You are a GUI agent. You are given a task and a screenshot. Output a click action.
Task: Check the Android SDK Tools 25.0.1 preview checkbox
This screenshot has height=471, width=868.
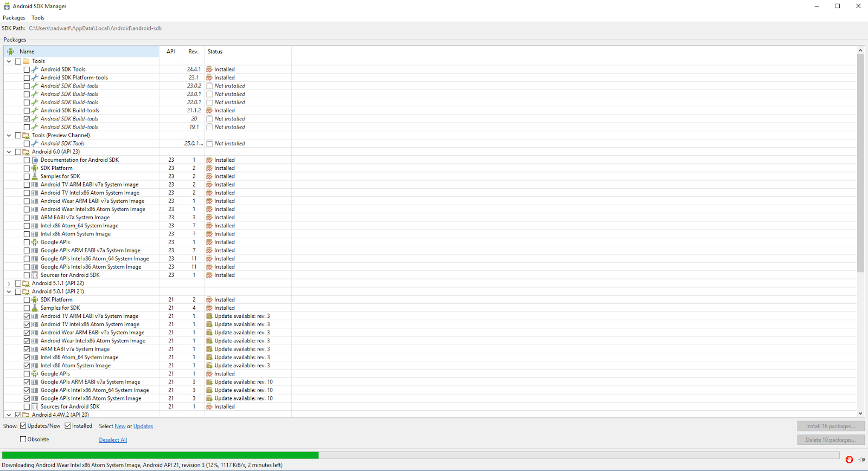(x=27, y=143)
